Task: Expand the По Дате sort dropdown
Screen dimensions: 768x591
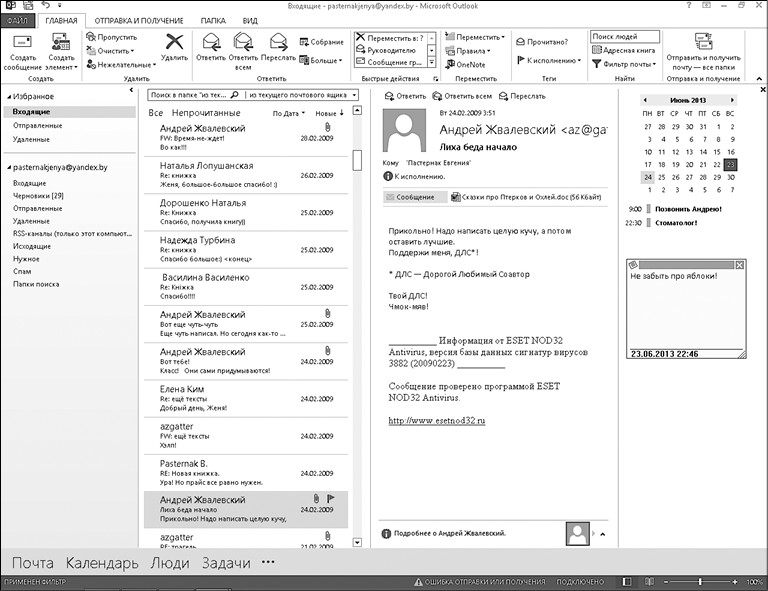Action: 288,114
